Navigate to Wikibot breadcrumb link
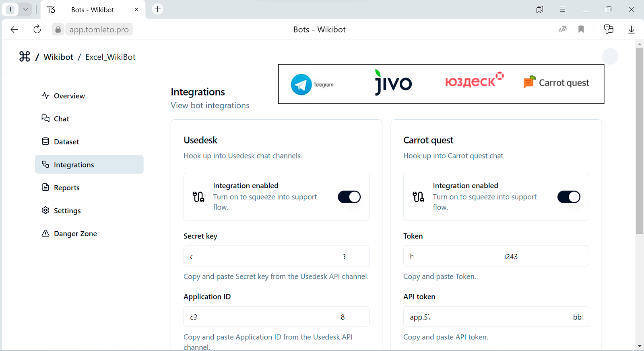This screenshot has width=644, height=351. 58,57
